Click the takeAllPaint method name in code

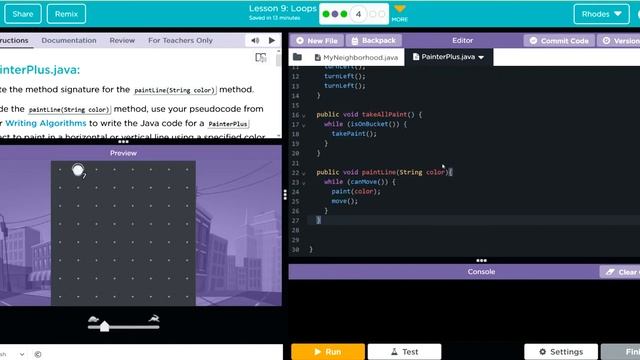(384, 114)
